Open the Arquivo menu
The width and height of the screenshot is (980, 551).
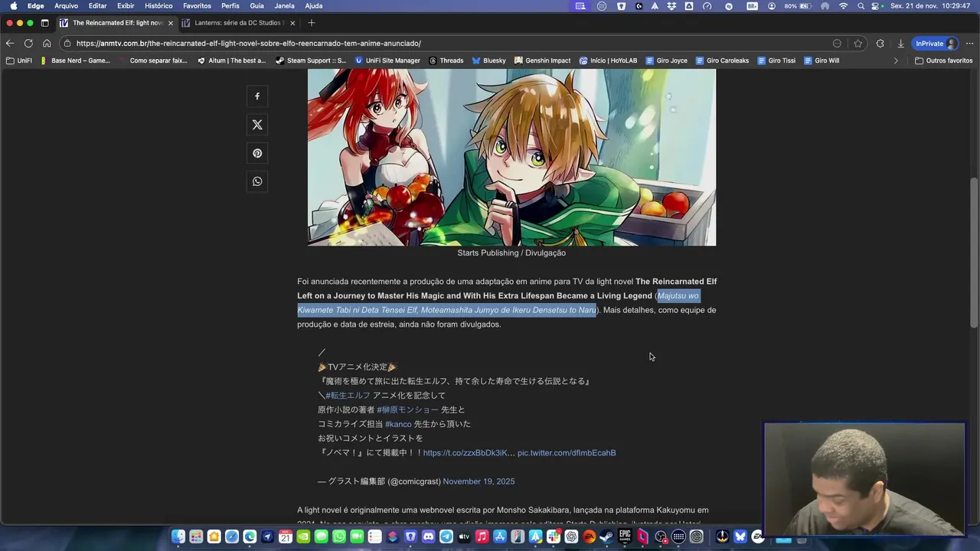[66, 6]
